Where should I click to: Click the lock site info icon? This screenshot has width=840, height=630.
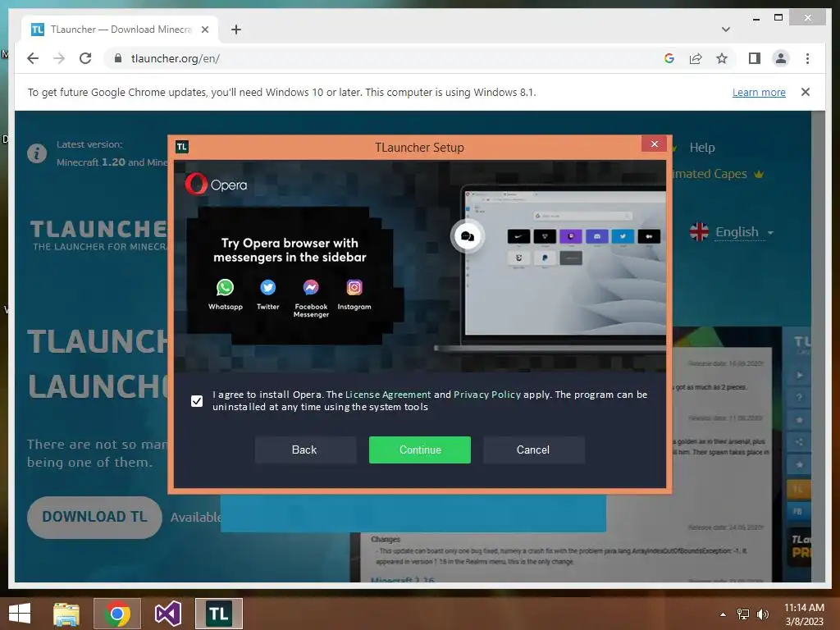click(118, 58)
